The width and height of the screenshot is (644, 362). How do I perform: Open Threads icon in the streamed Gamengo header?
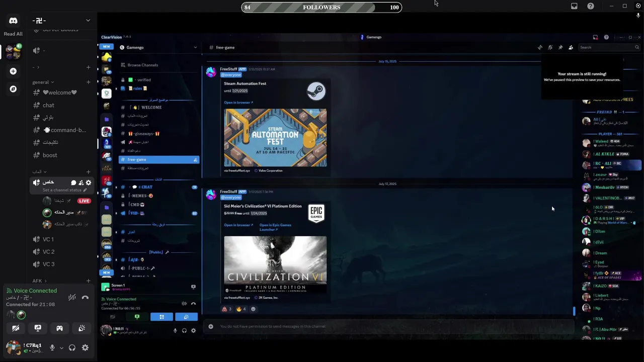click(540, 47)
